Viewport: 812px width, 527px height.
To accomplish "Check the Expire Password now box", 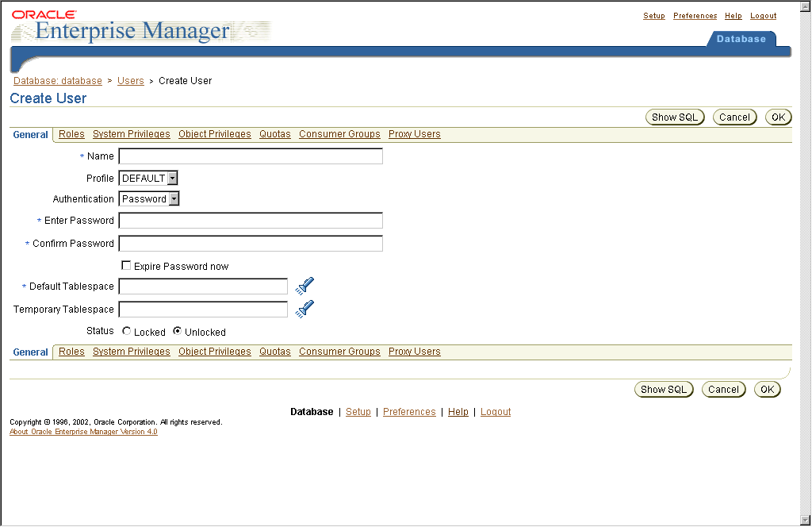I will 125,265.
